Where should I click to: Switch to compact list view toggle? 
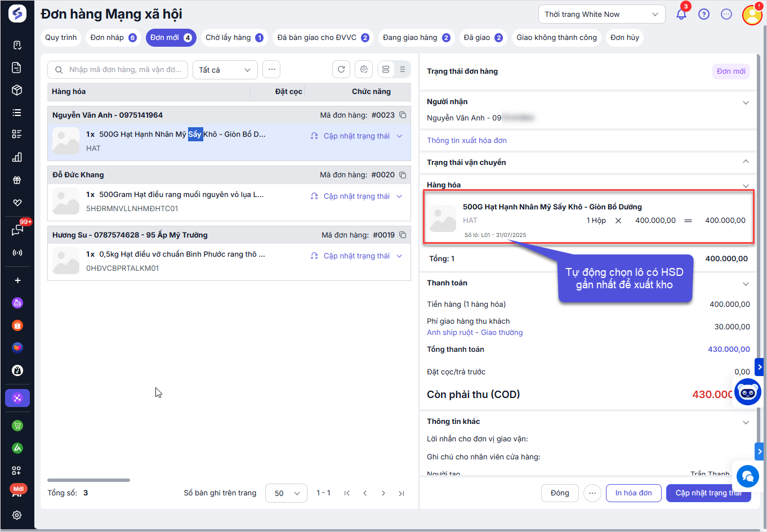402,69
